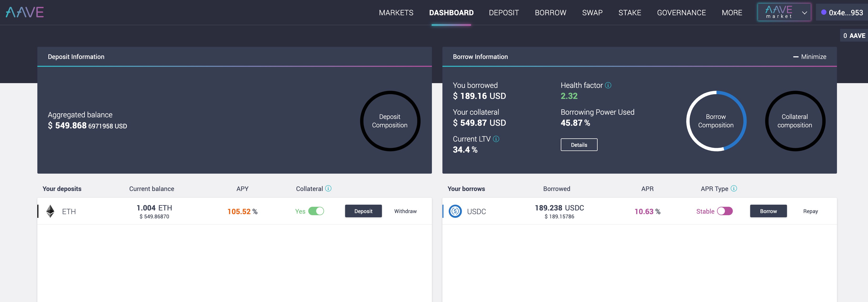Image resolution: width=868 pixels, height=302 pixels.
Task: Click the Collateral column info icon
Action: point(328,188)
